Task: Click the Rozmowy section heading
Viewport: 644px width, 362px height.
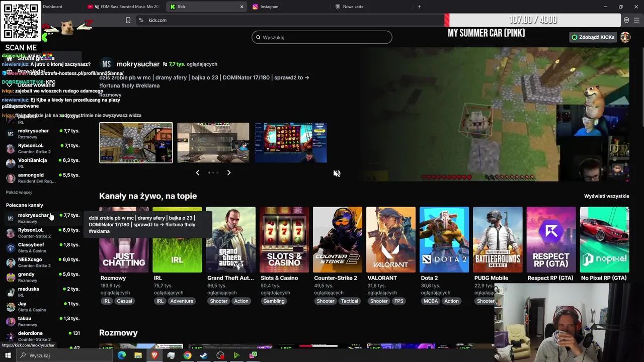Action: [118, 333]
